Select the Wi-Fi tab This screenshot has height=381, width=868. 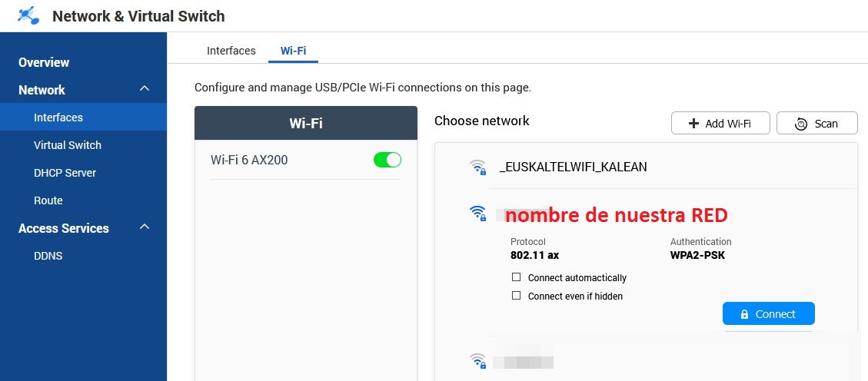pos(293,51)
